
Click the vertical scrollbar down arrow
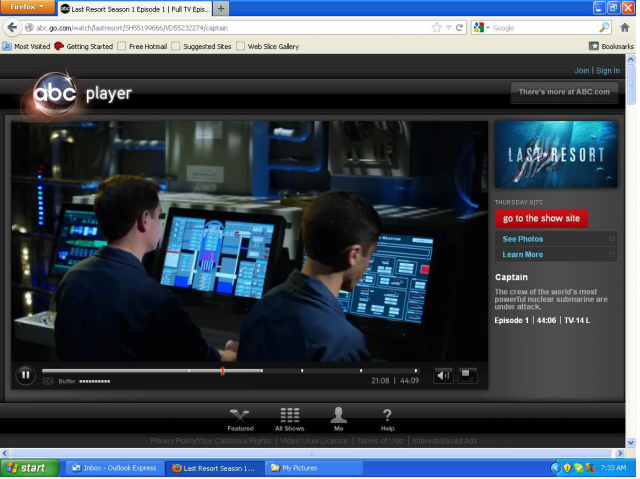click(633, 444)
